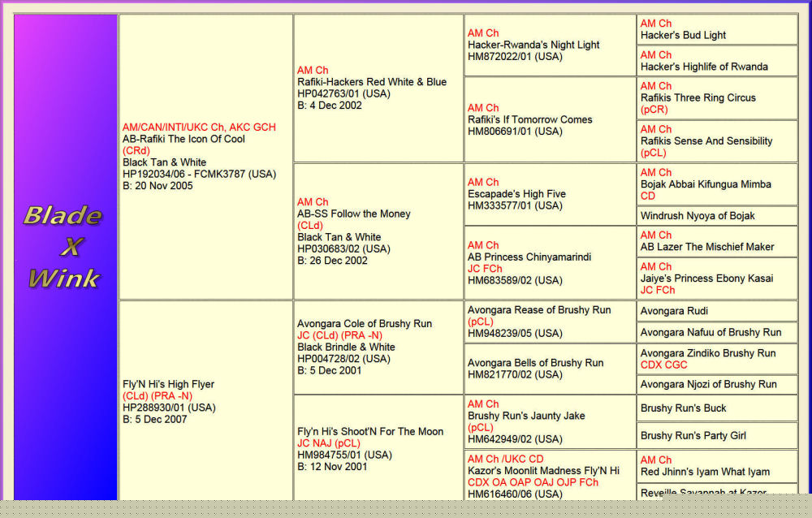Click Fly'N Hi's High Flyer entry

168,384
